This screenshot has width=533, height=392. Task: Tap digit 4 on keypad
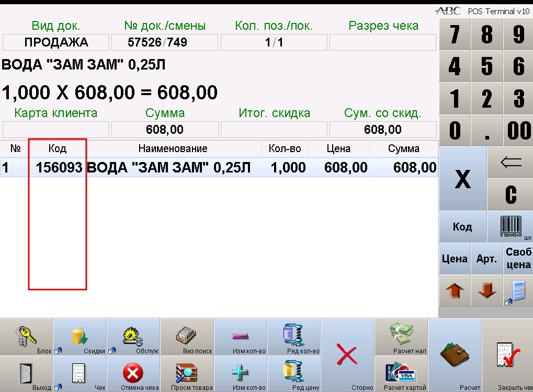[455, 66]
